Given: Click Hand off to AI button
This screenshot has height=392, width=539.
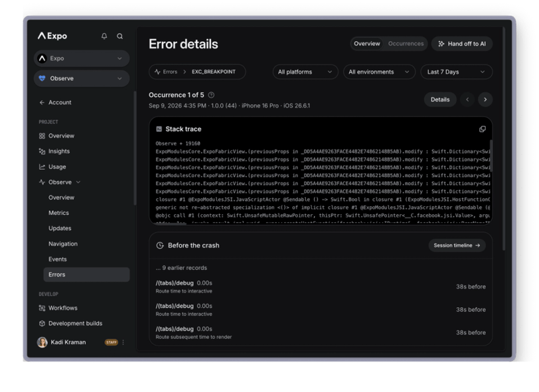Looking at the screenshot, I should (x=462, y=44).
